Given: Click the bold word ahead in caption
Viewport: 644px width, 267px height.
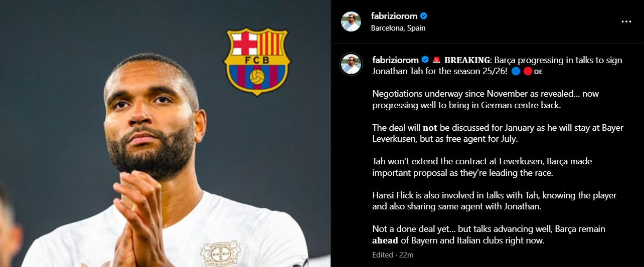Looking at the screenshot, I should point(385,240).
